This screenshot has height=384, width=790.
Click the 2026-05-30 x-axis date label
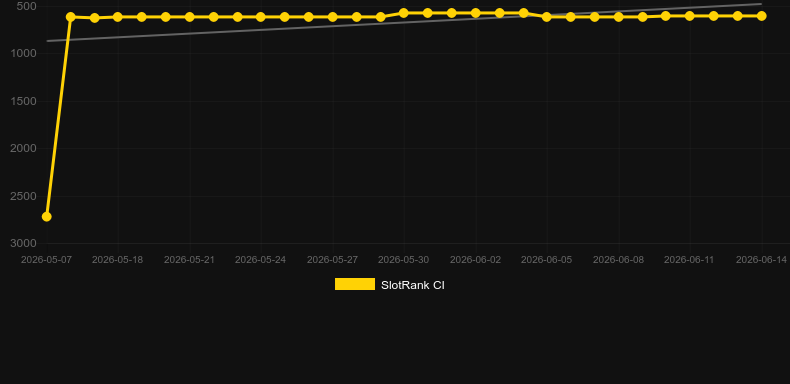pyautogui.click(x=404, y=260)
